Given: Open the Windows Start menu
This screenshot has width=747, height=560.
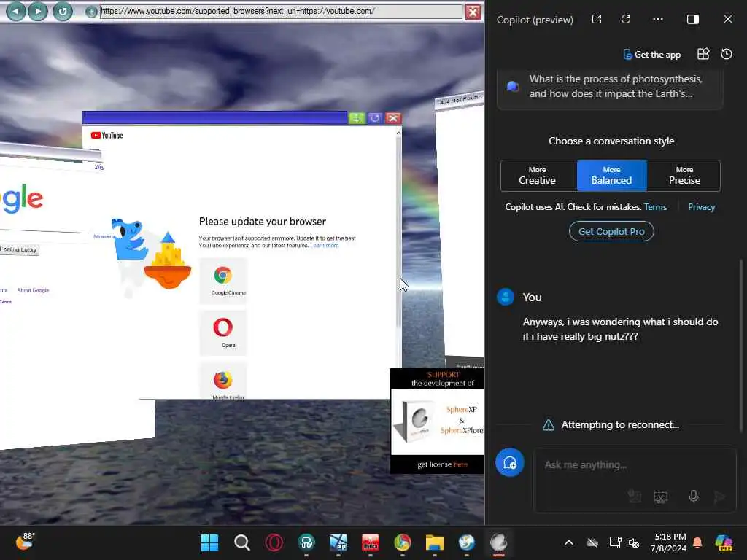Looking at the screenshot, I should 209,542.
